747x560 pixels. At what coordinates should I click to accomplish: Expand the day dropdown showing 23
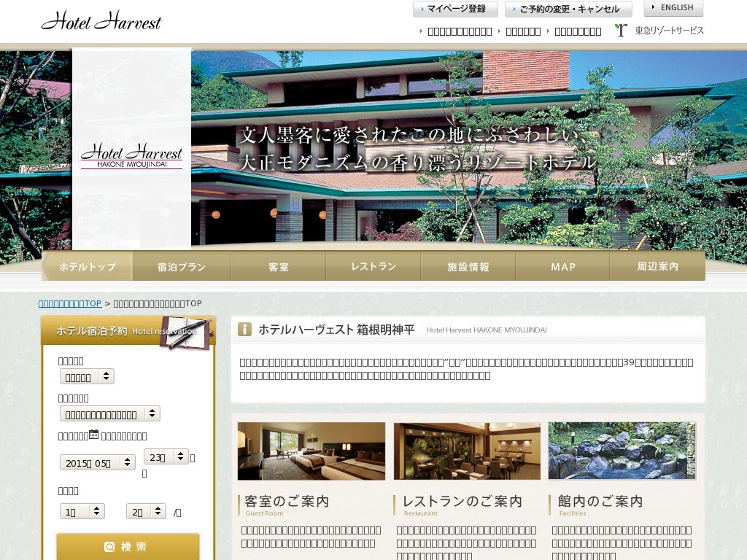click(x=166, y=456)
